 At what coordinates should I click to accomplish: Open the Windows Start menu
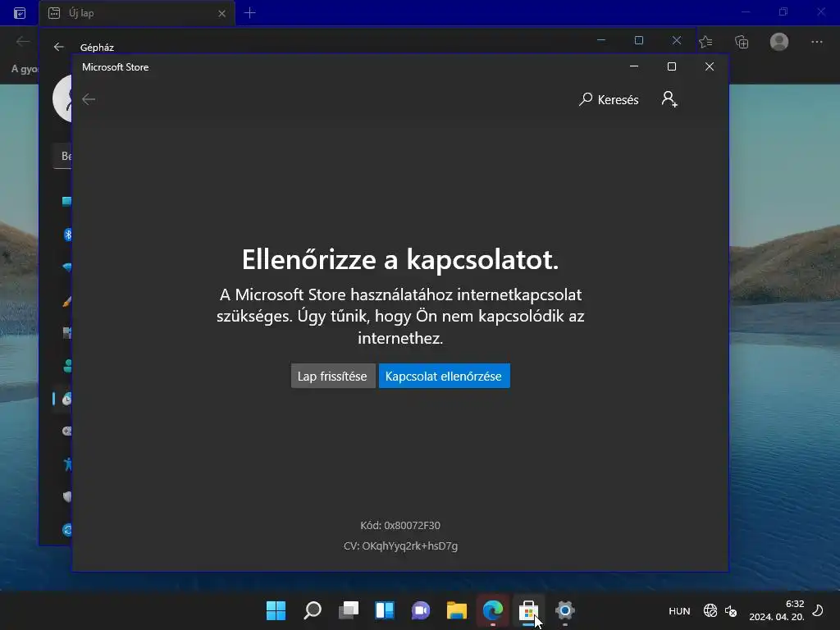point(276,610)
